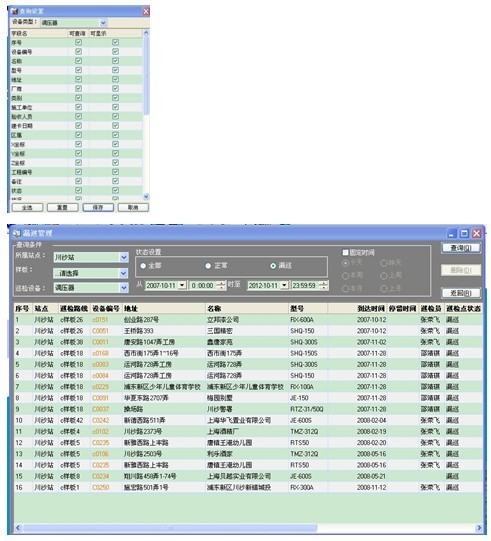Toggle 可查询 checkbox for 工程编号 row
Screen dimensions: 491x541
coord(79,172)
